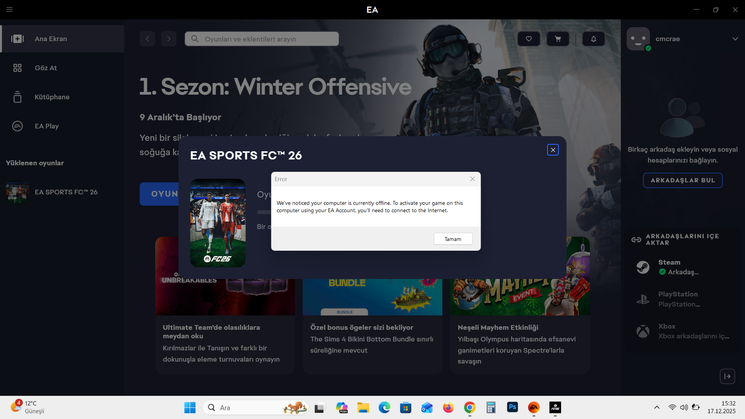
Task: Go forward with the right arrow button
Action: [x=168, y=39]
